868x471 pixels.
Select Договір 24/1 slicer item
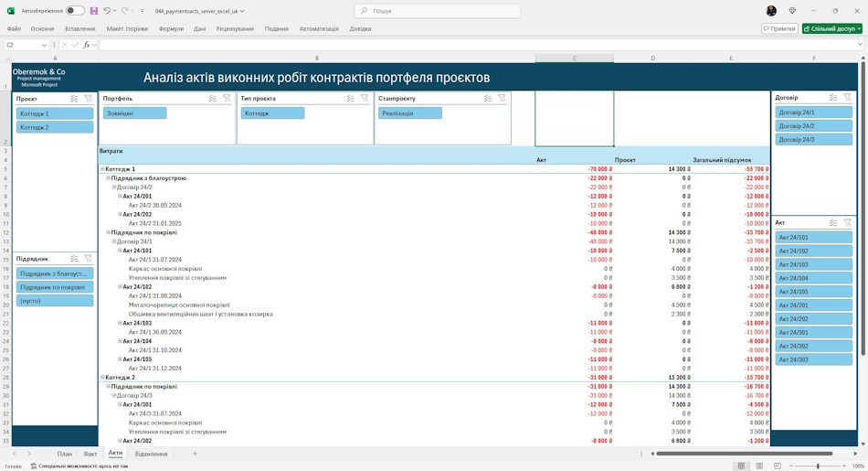tap(814, 112)
